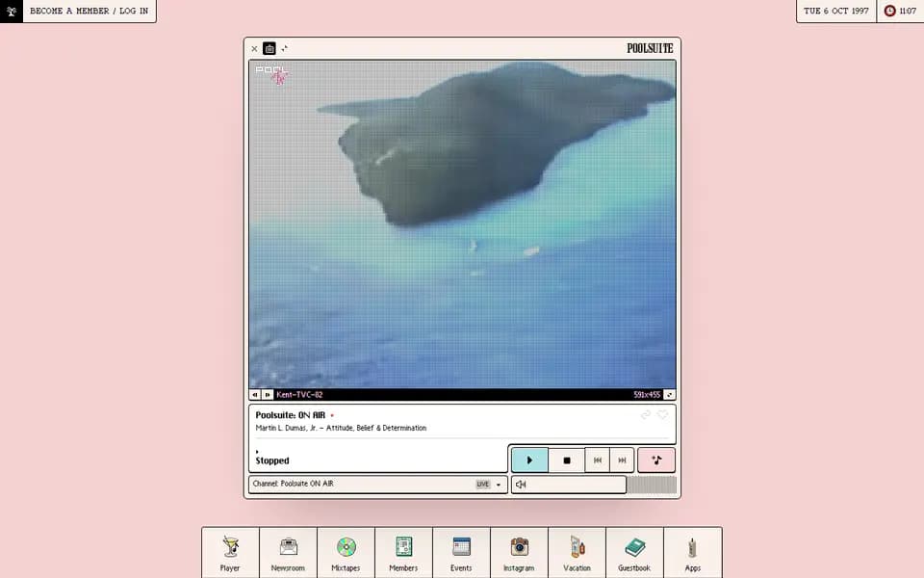
Task: Open the Channel: Poolsuite ON AIR dropdown
Action: [377, 485]
